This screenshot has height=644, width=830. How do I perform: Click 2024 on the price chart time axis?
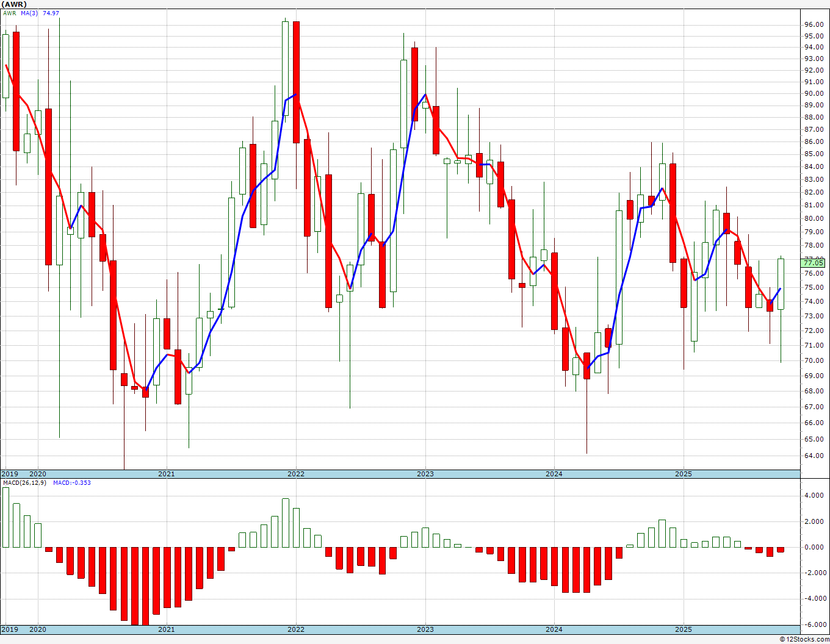tap(554, 474)
